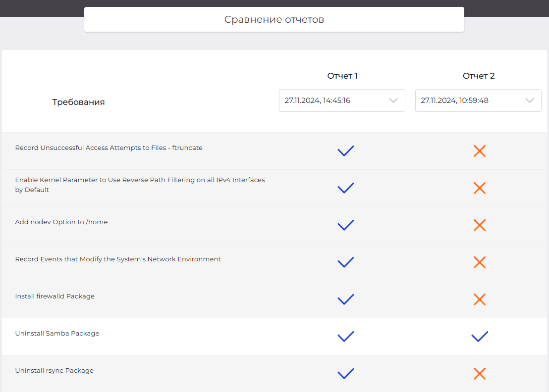Click Report 1 checkmark for nodev /home row

pos(345,225)
